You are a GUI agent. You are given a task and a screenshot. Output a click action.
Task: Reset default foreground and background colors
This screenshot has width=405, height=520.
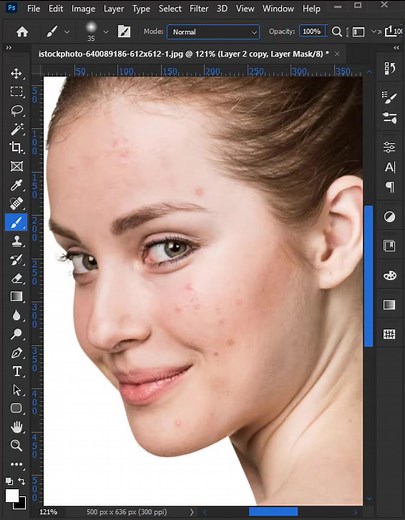tap(9, 481)
